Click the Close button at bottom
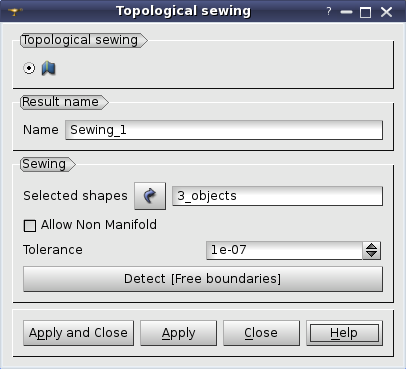The image size is (406, 369). (261, 333)
